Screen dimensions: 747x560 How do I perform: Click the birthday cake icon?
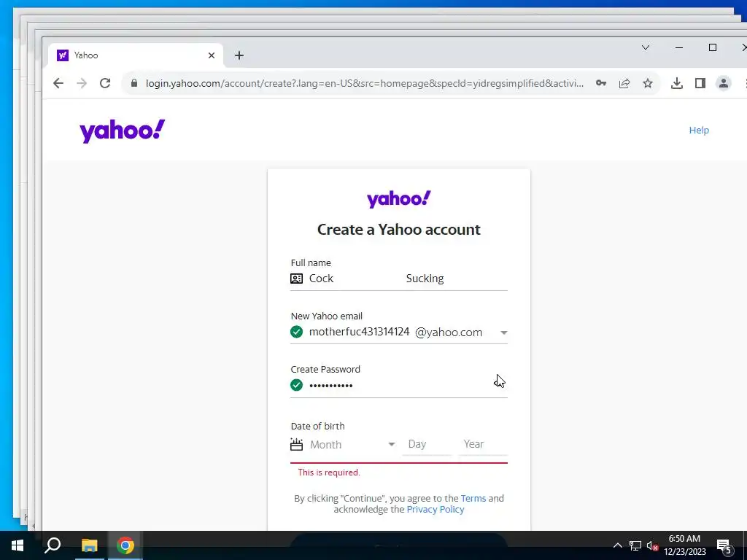click(296, 444)
